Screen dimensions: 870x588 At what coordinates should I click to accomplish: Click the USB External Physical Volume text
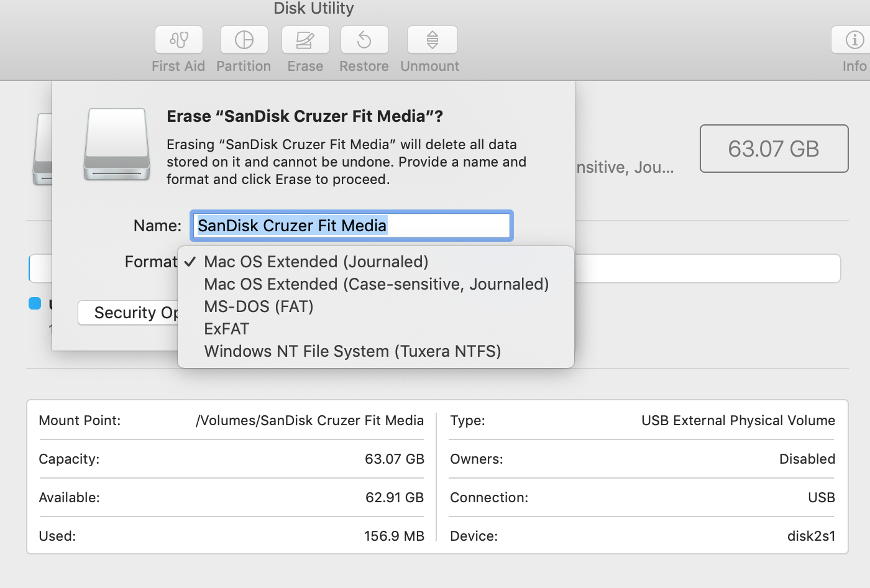tap(738, 421)
